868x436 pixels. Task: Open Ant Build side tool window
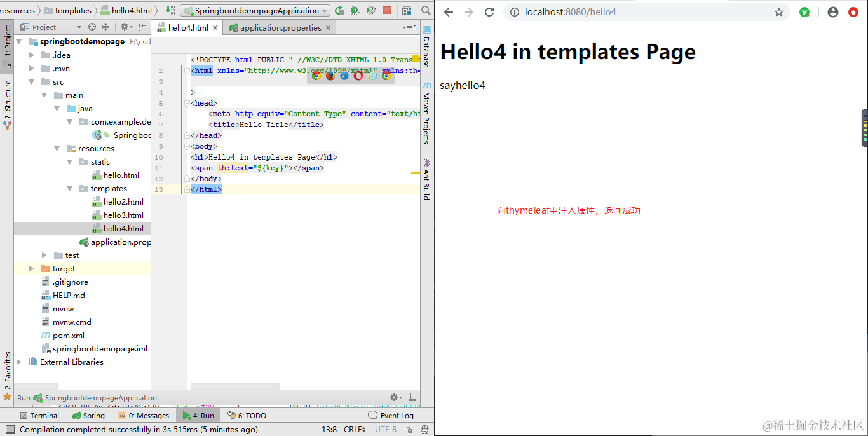click(x=426, y=179)
